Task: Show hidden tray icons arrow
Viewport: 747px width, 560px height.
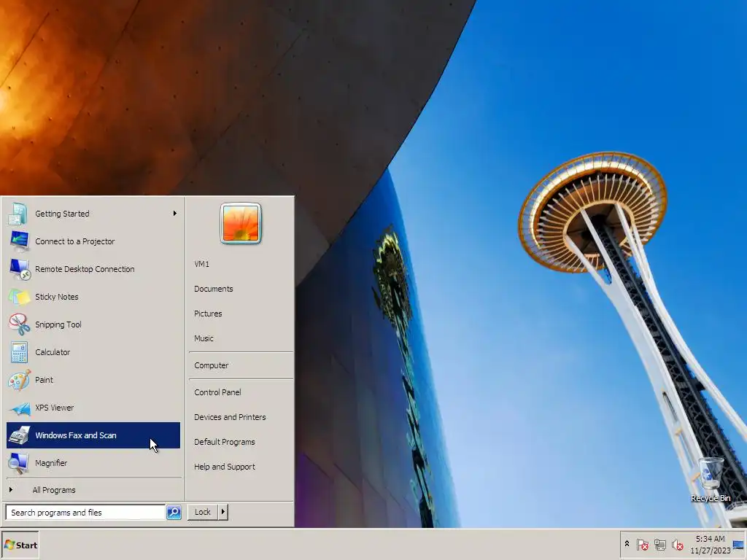Action: coord(627,544)
